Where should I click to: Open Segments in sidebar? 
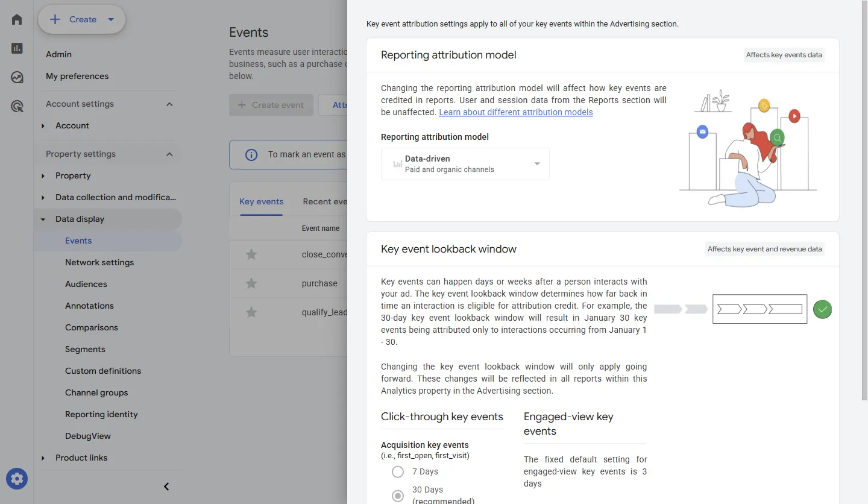pos(85,349)
